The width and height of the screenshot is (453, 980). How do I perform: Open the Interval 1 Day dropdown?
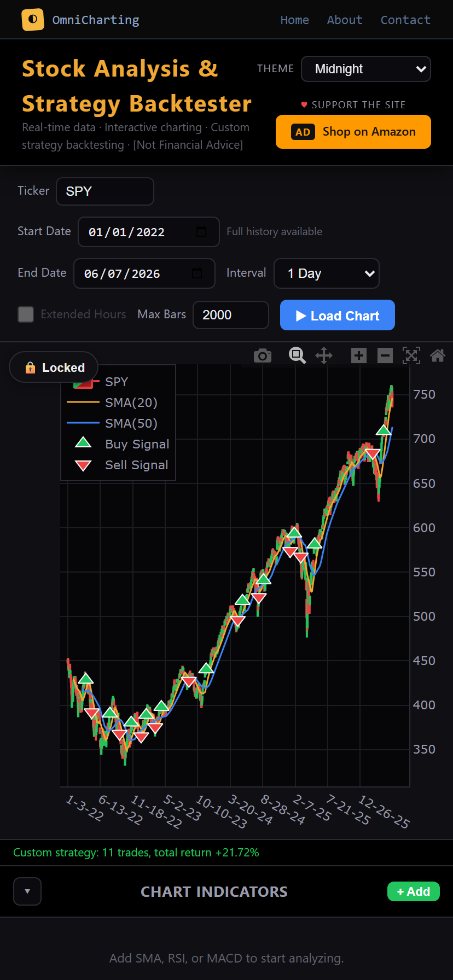click(x=327, y=273)
